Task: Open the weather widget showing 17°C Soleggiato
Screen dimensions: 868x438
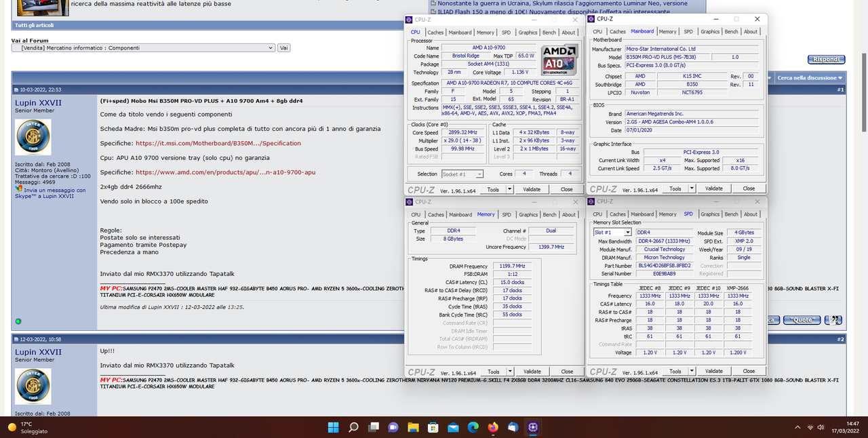Action: pyautogui.click(x=29, y=427)
